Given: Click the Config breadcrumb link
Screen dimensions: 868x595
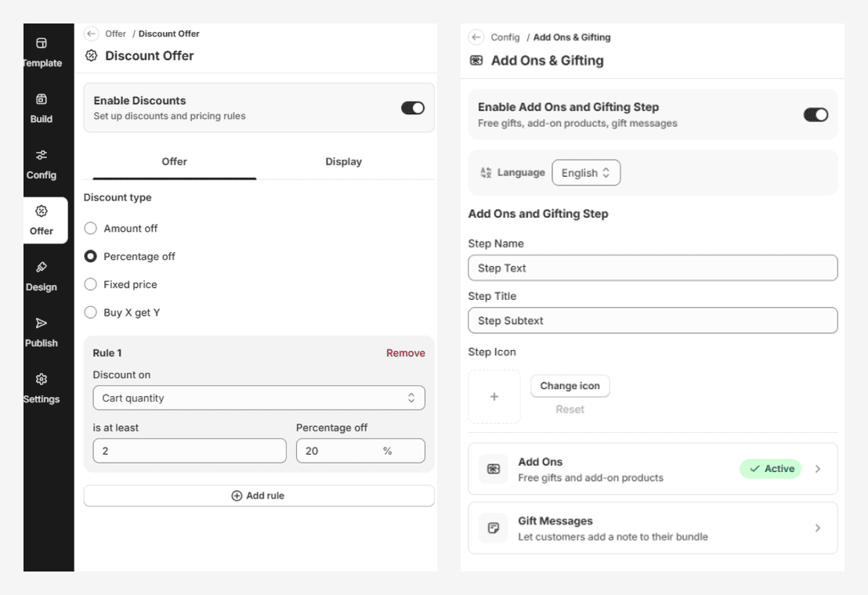Looking at the screenshot, I should tap(505, 37).
